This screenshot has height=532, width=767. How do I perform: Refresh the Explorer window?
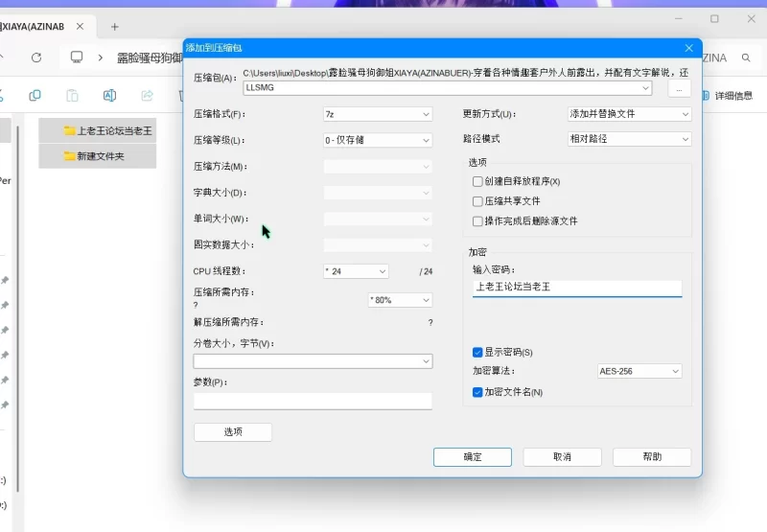point(36,58)
